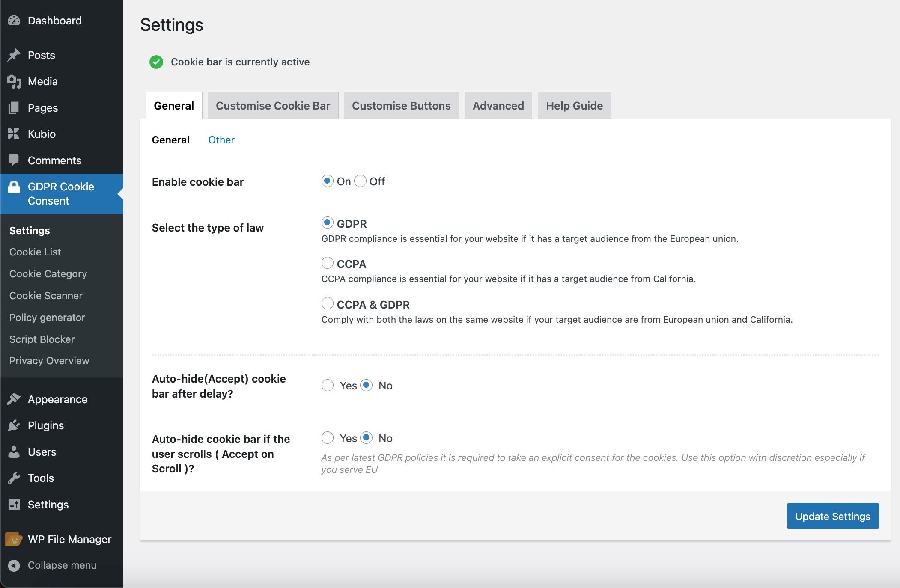The width and height of the screenshot is (900, 588).
Task: Set Auto-hide after delay to Yes
Action: click(x=328, y=385)
